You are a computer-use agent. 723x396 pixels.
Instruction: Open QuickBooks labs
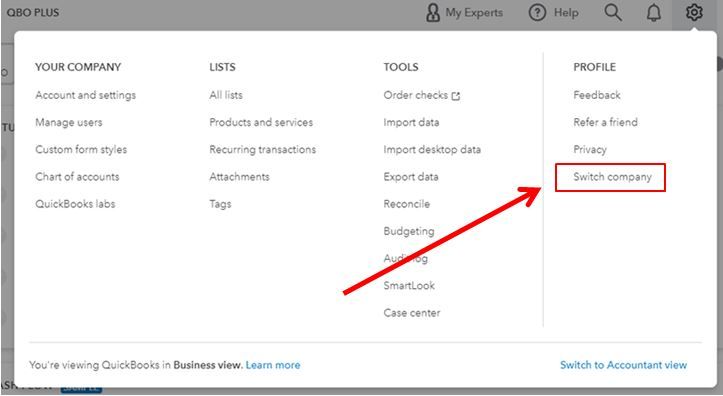coord(75,204)
